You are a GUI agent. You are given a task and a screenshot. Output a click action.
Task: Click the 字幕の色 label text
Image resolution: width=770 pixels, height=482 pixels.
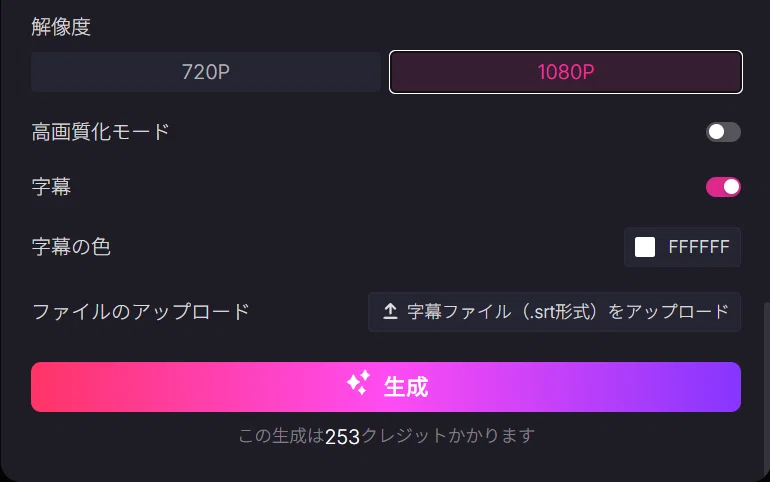point(71,247)
